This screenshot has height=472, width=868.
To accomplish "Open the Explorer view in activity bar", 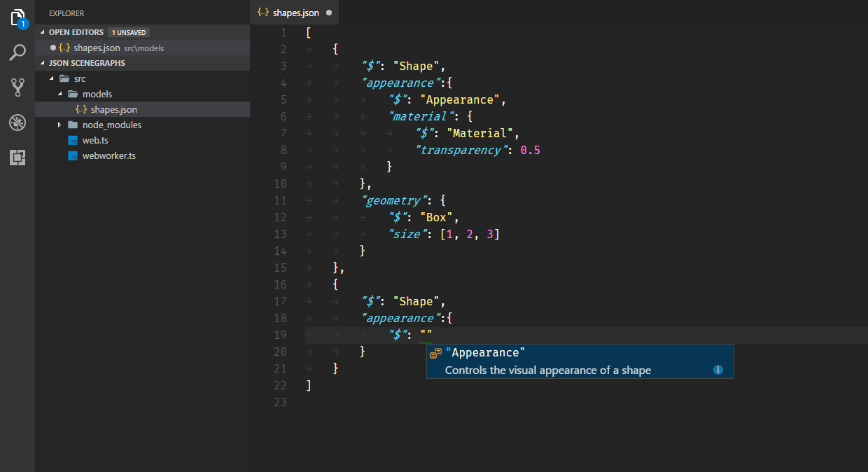I will (x=17, y=18).
